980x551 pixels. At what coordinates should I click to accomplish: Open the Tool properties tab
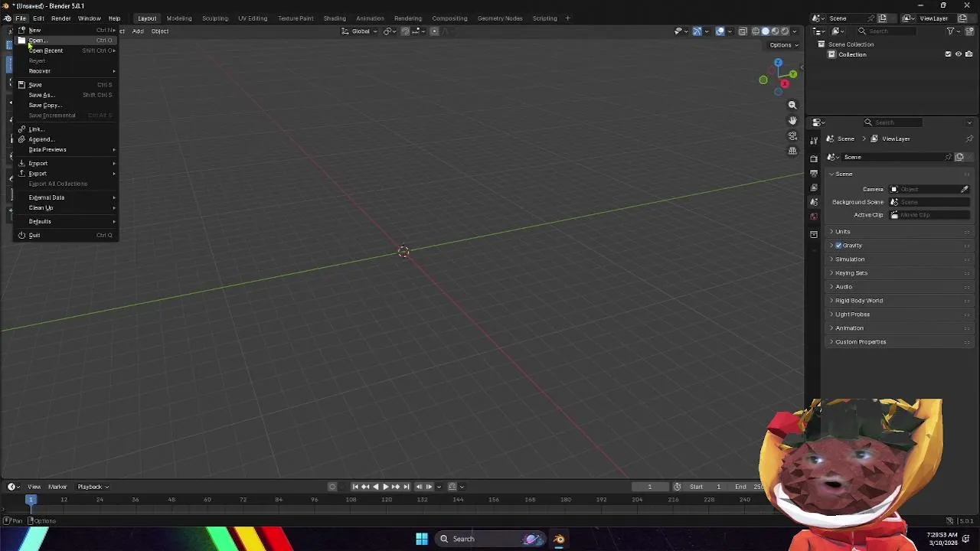(814, 140)
